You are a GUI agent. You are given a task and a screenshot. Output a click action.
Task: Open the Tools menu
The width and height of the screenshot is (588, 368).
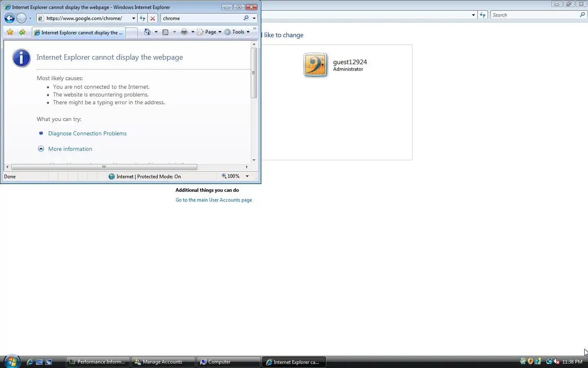pos(237,32)
